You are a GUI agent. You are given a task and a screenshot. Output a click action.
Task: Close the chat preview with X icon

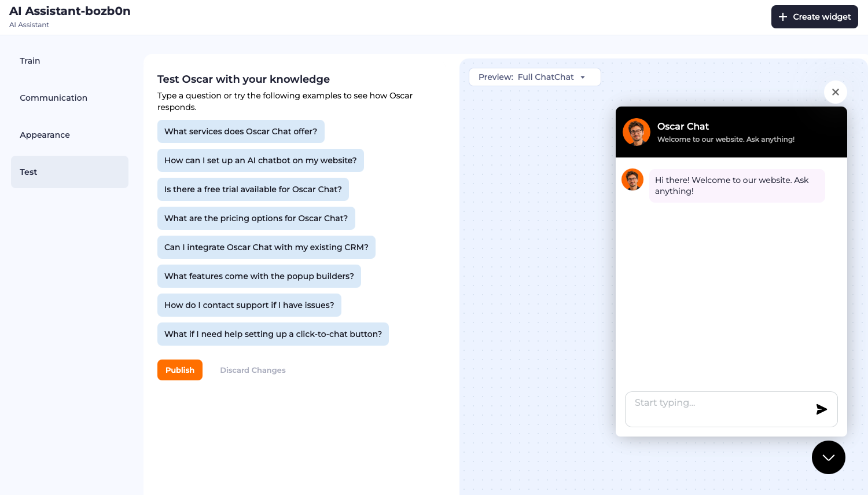[x=836, y=92]
